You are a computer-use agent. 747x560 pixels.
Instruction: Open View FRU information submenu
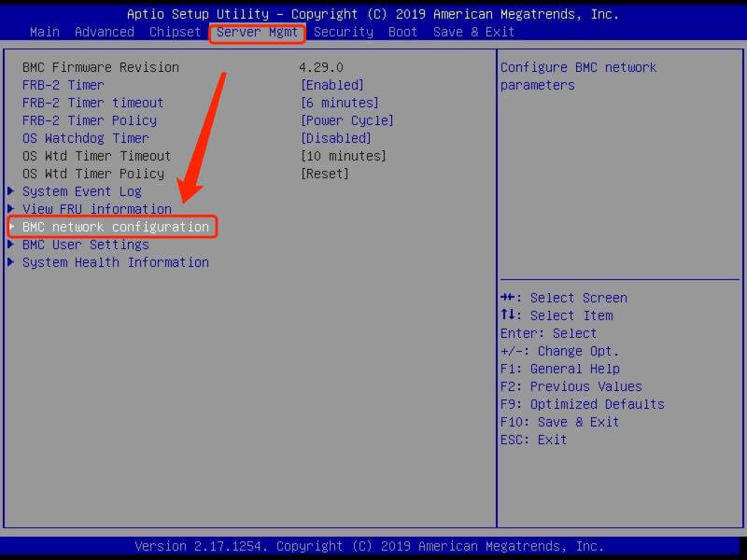click(x=97, y=209)
